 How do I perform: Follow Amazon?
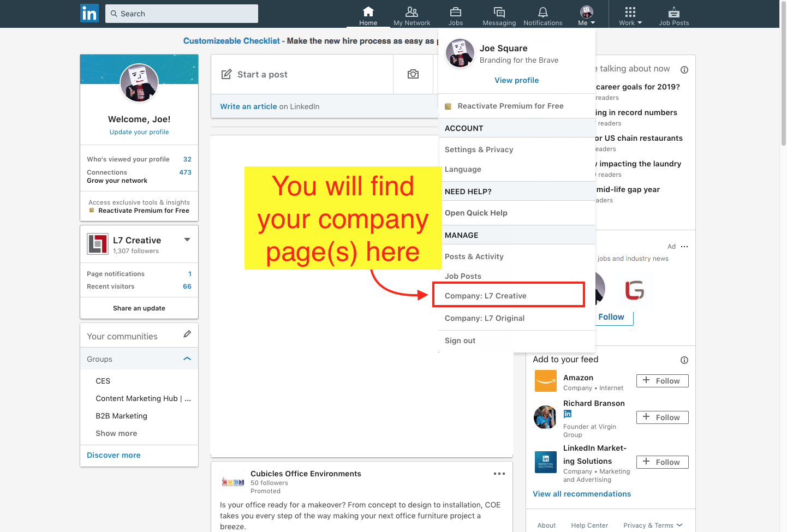[663, 381]
